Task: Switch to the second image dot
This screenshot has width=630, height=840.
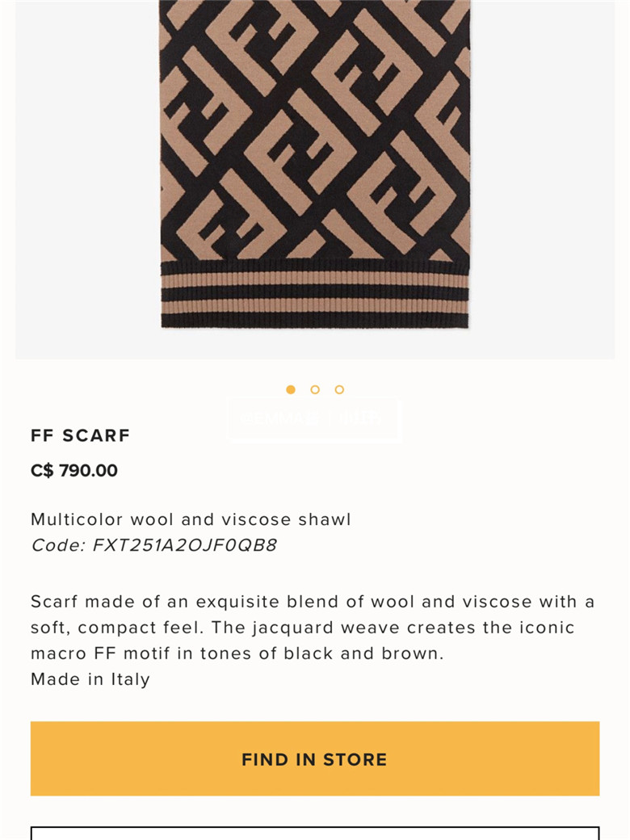Action: 315,389
